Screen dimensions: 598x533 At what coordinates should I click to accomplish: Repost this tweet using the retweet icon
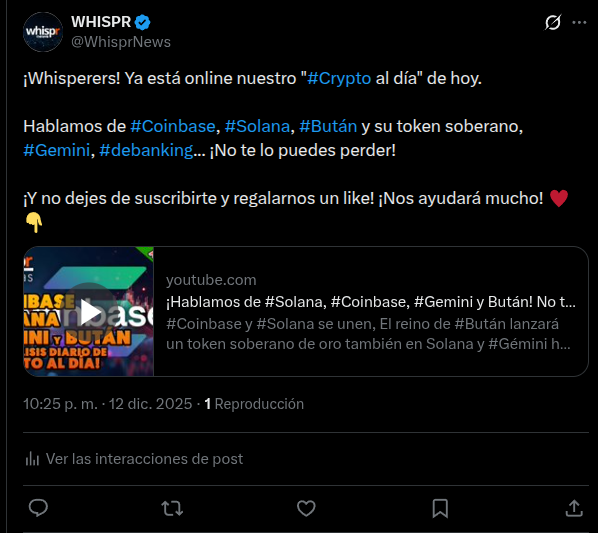[172, 509]
